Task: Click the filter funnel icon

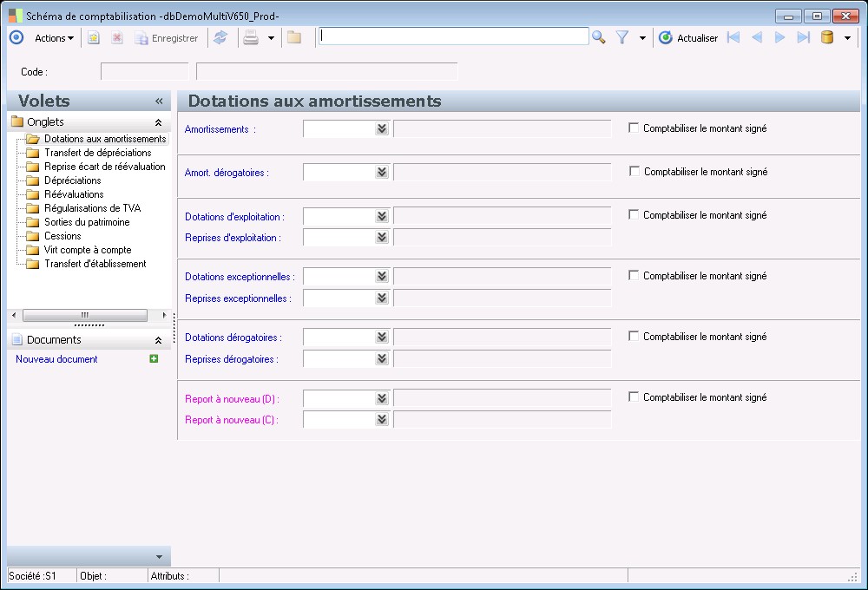Action: point(622,37)
